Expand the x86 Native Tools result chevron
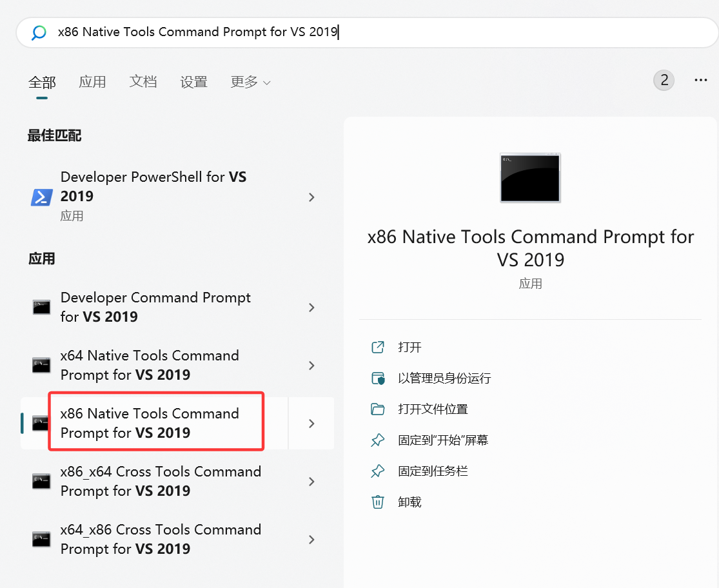The width and height of the screenshot is (719, 588). point(311,423)
